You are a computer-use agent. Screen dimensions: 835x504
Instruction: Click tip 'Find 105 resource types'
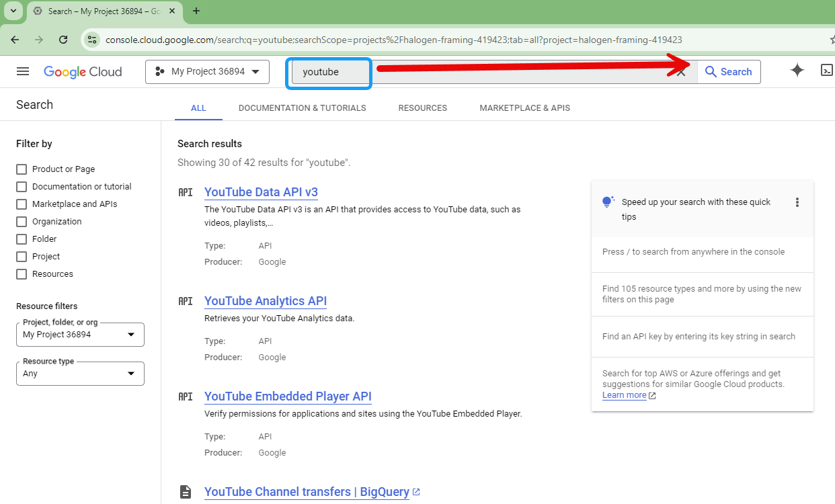point(702,294)
